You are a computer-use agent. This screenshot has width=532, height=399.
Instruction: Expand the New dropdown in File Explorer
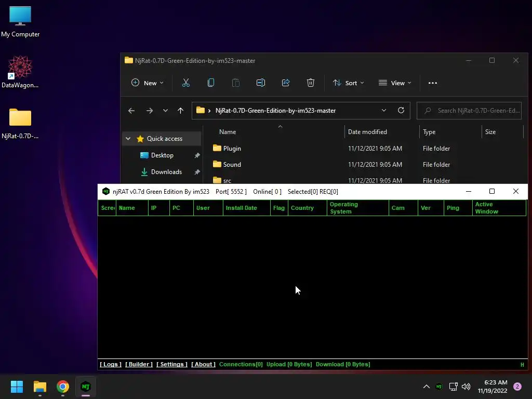148,83
